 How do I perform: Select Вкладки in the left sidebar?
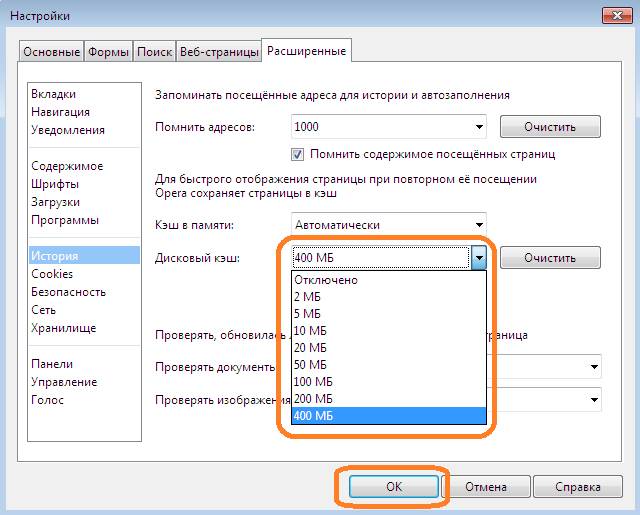[x=54, y=94]
